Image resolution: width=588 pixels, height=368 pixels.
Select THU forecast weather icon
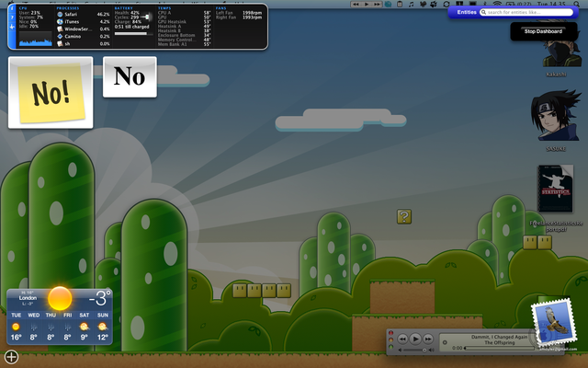click(x=51, y=327)
